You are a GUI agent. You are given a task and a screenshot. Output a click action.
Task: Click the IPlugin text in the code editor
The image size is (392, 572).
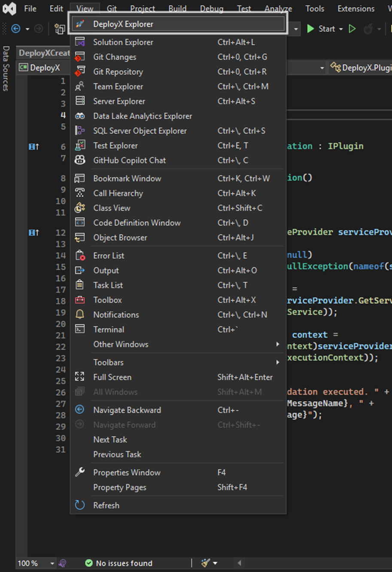pyautogui.click(x=346, y=146)
